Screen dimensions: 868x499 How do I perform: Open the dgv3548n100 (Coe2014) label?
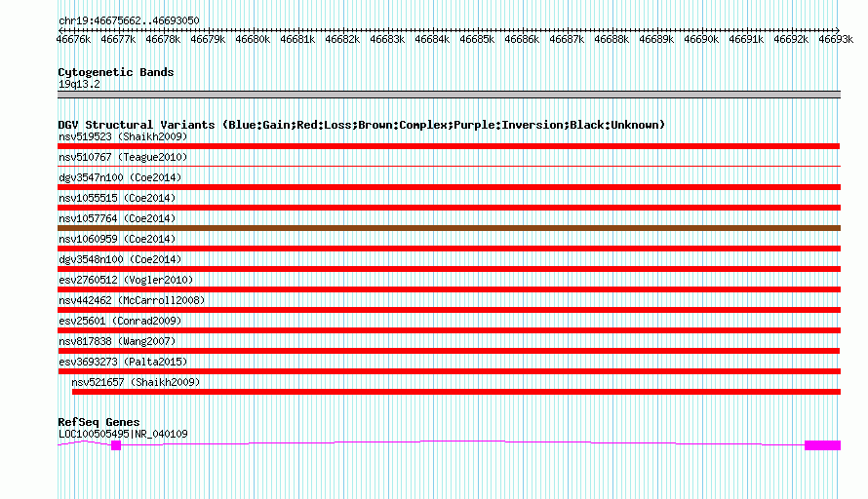coord(120,259)
